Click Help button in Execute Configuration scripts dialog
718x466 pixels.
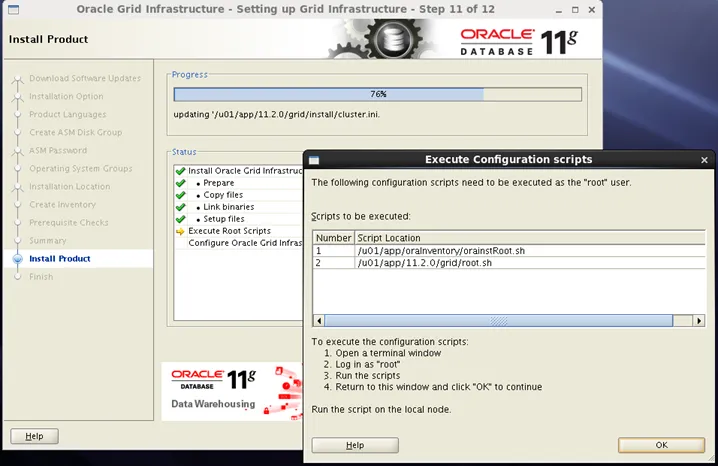pyautogui.click(x=355, y=445)
